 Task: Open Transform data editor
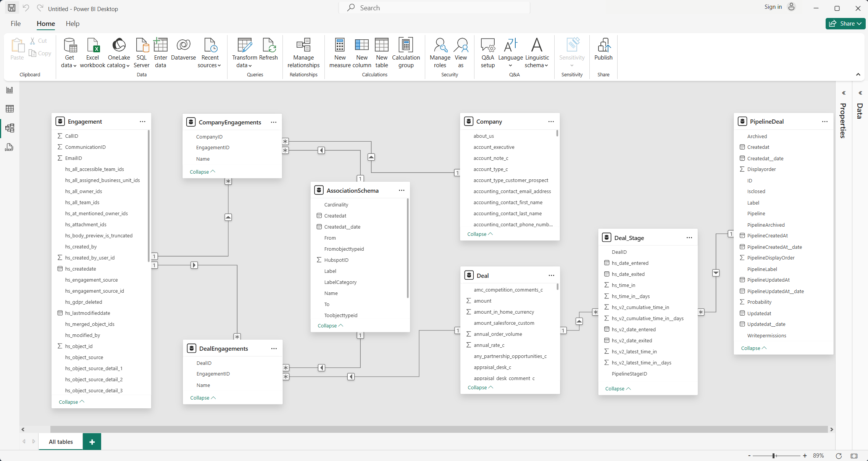tap(244, 53)
